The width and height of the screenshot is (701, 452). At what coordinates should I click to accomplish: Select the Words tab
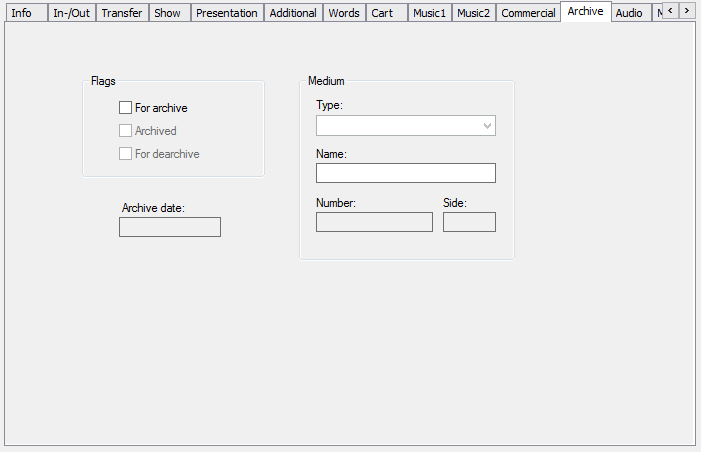344,13
